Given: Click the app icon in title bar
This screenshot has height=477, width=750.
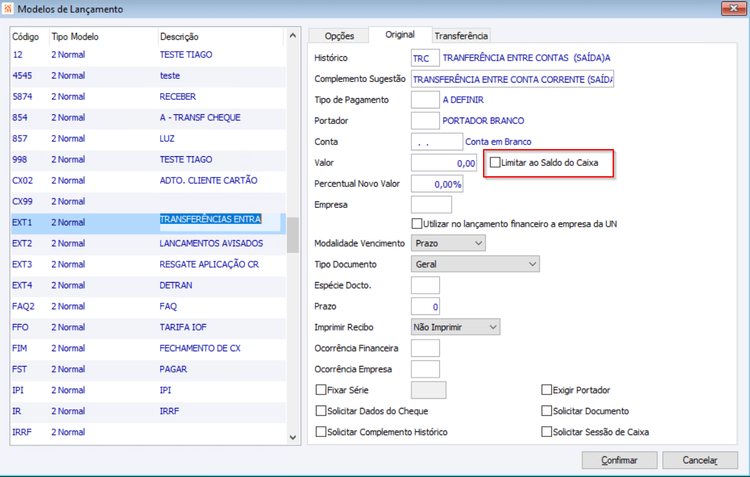Looking at the screenshot, I should pyautogui.click(x=8, y=9).
